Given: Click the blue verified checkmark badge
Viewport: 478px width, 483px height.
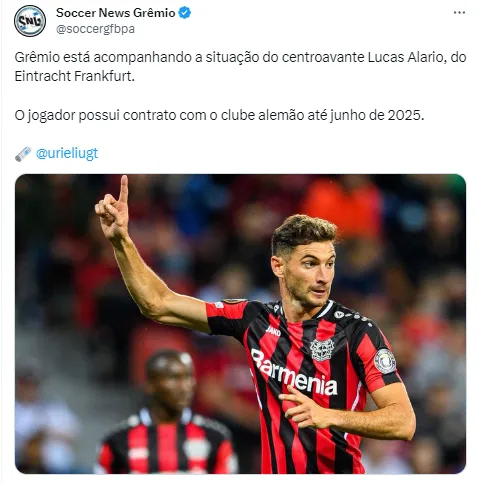Looking at the screenshot, I should pos(185,13).
